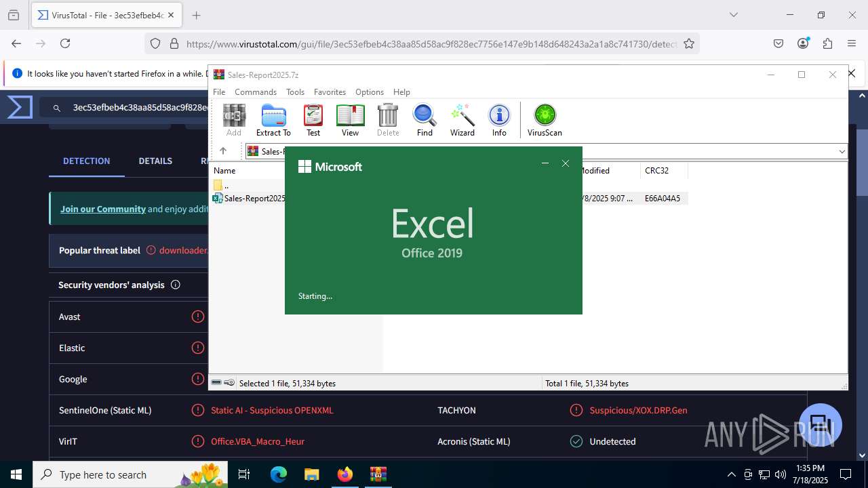Go up one folder level arrow
The height and width of the screenshot is (488, 868).
pos(223,151)
